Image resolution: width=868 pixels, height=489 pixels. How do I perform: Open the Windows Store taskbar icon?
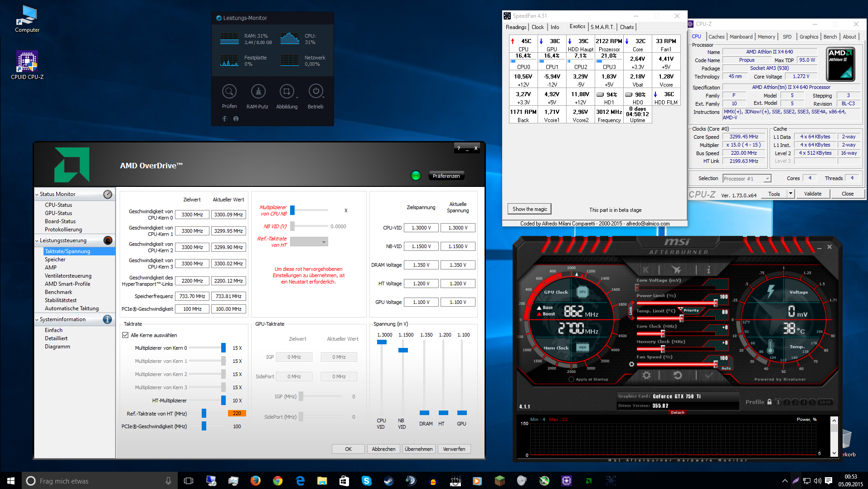(x=344, y=481)
